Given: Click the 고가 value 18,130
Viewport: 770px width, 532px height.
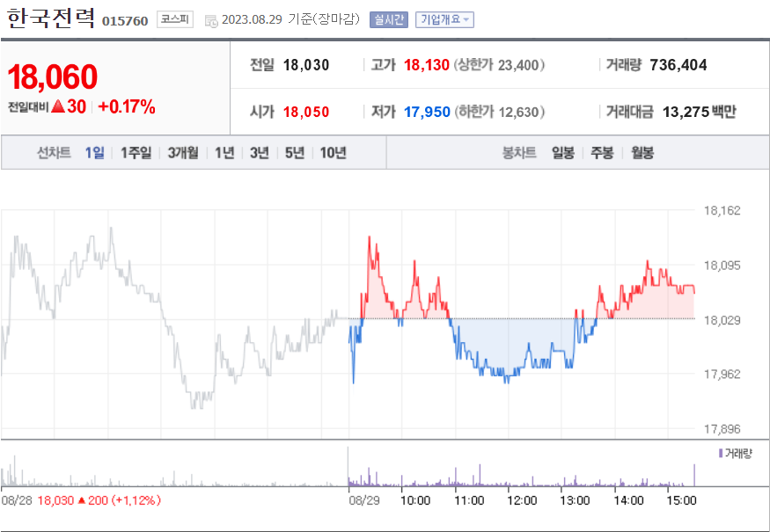Looking at the screenshot, I should point(426,65).
